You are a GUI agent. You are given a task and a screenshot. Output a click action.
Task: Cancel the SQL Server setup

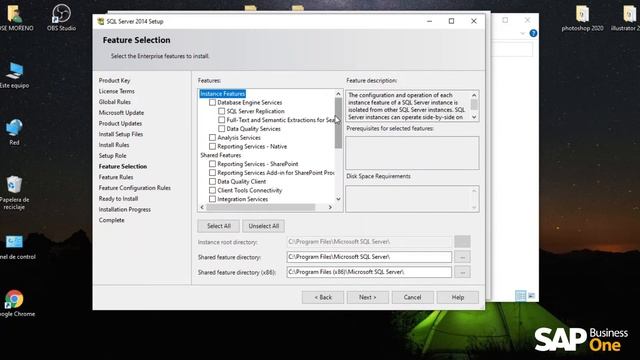(x=412, y=297)
